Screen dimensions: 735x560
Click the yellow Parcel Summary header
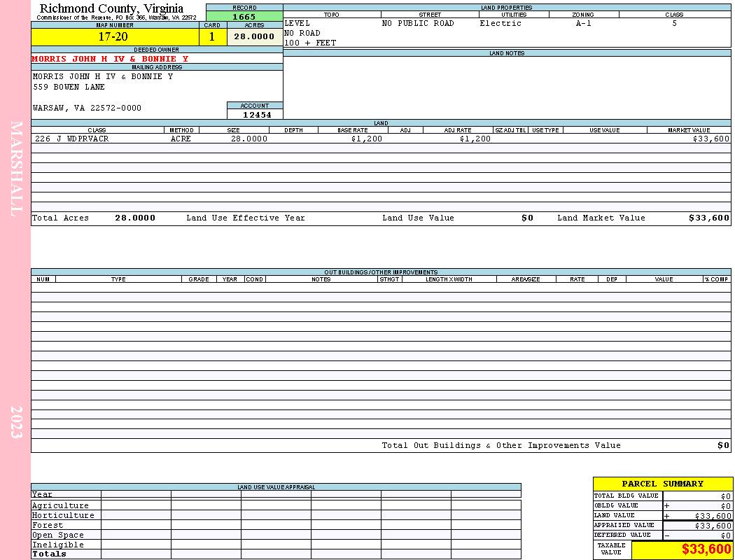pos(662,484)
